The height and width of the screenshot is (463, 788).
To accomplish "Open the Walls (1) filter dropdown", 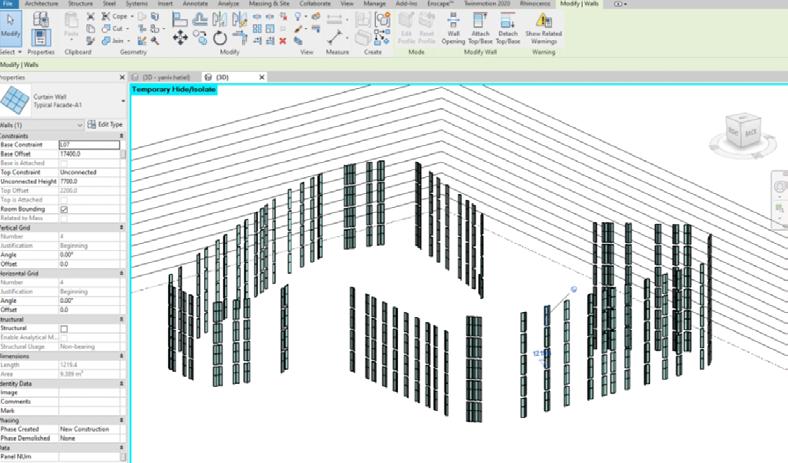I will point(79,125).
